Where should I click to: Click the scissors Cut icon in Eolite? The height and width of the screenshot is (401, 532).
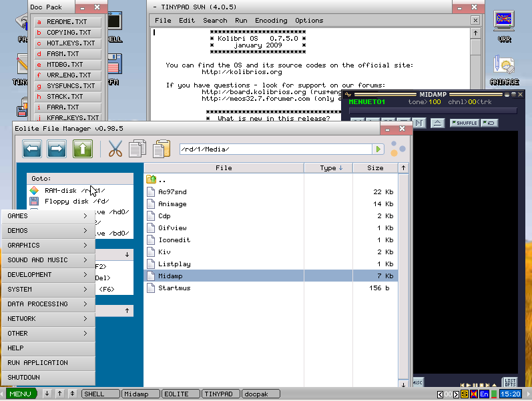pos(115,149)
